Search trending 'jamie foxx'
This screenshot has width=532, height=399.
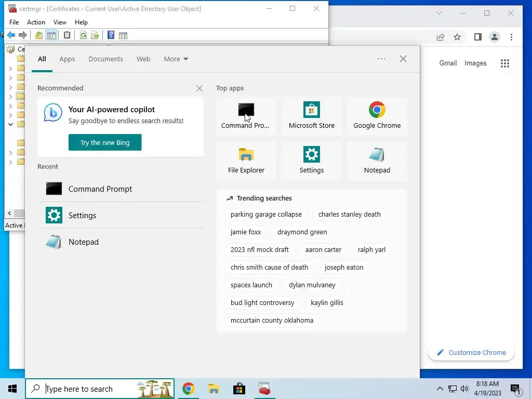[246, 232]
